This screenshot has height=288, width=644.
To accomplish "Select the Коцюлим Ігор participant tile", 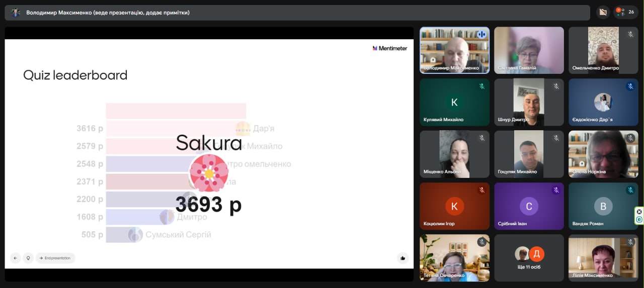I will (454, 206).
